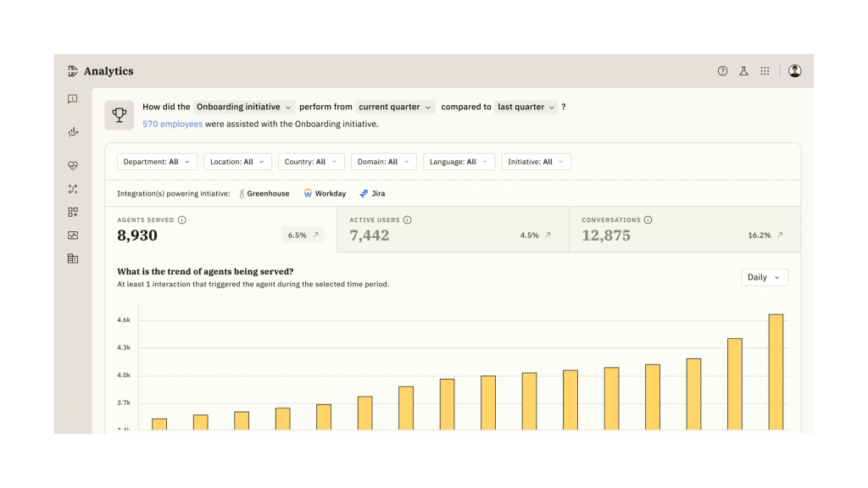Click the heart health icon in sidebar
This screenshot has height=488, width=868.
[x=73, y=166]
